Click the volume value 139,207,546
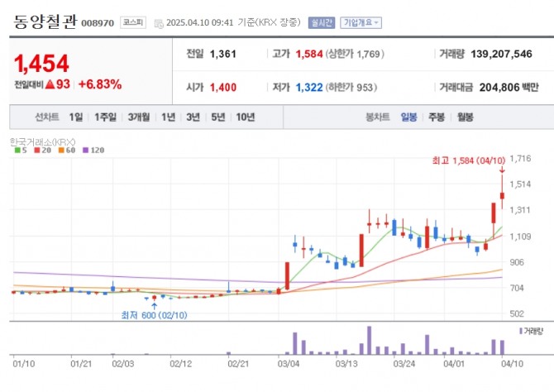The width and height of the screenshot is (554, 392). pos(501,54)
